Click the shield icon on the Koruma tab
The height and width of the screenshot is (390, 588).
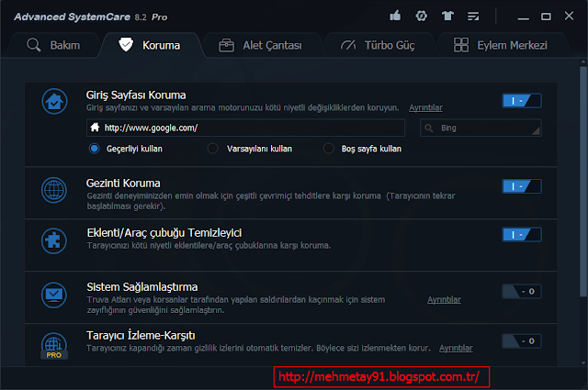[x=126, y=45]
